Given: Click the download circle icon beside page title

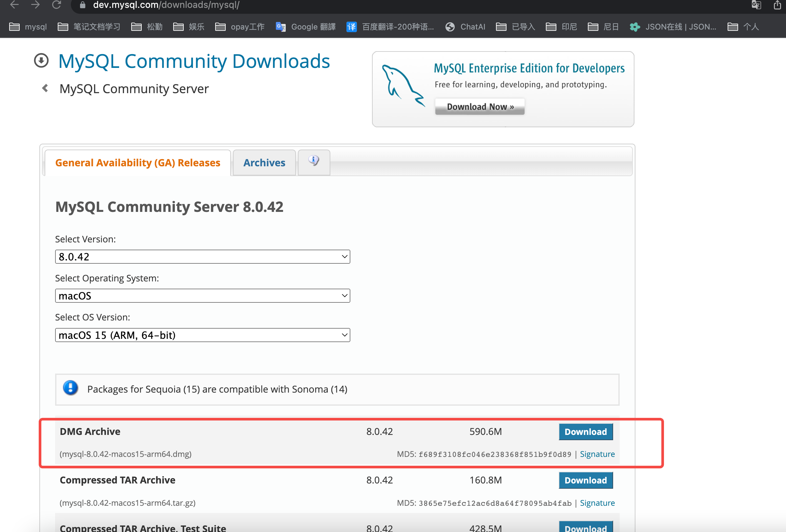Looking at the screenshot, I should click(x=41, y=61).
